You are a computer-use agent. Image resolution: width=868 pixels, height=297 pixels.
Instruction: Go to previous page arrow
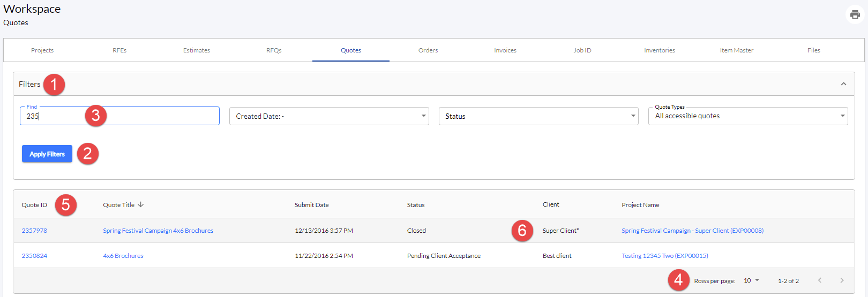point(819,280)
